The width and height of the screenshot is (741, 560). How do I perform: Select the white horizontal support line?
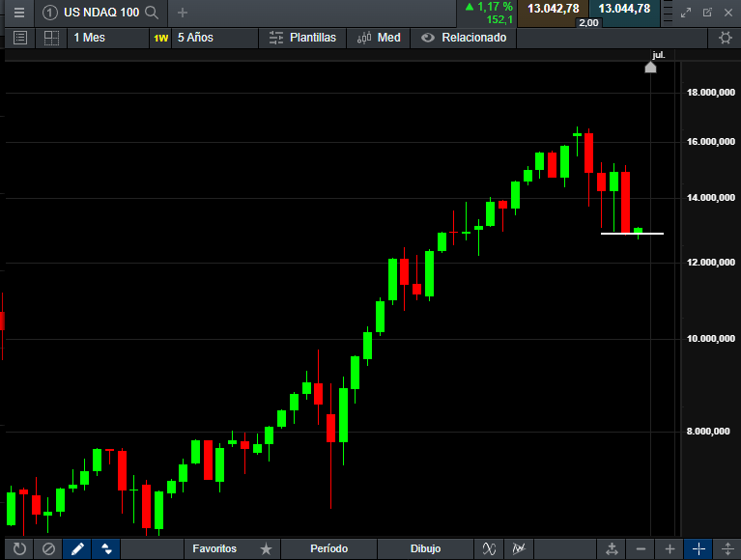632,234
